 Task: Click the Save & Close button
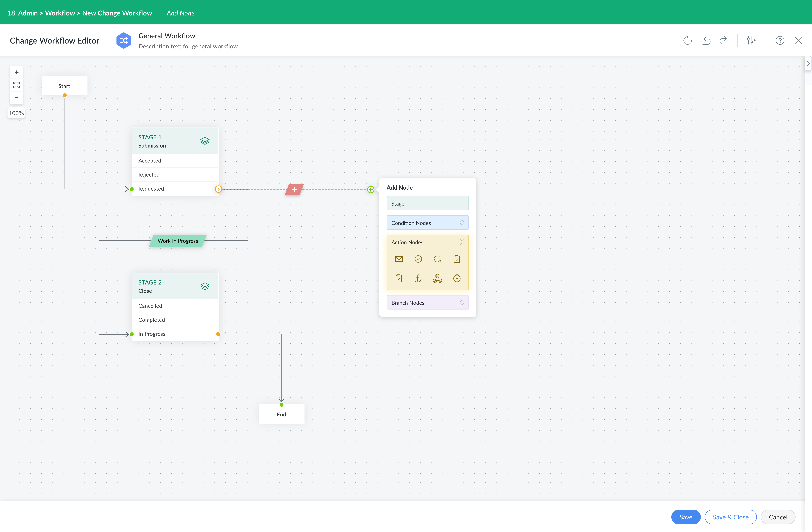730,517
